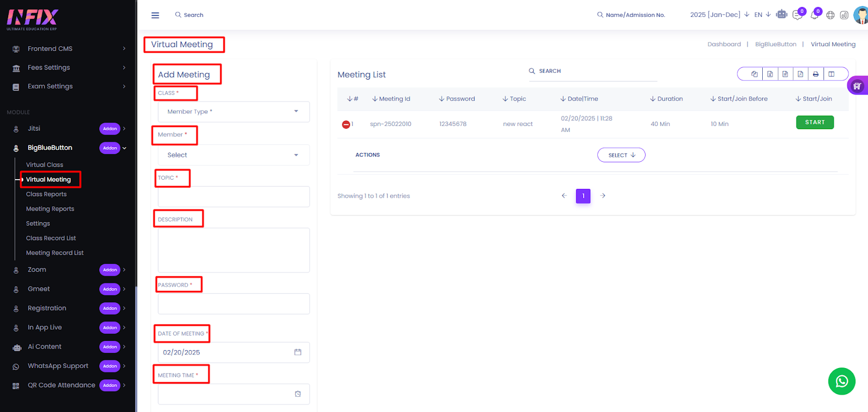Open the Member Select dropdown

234,155
